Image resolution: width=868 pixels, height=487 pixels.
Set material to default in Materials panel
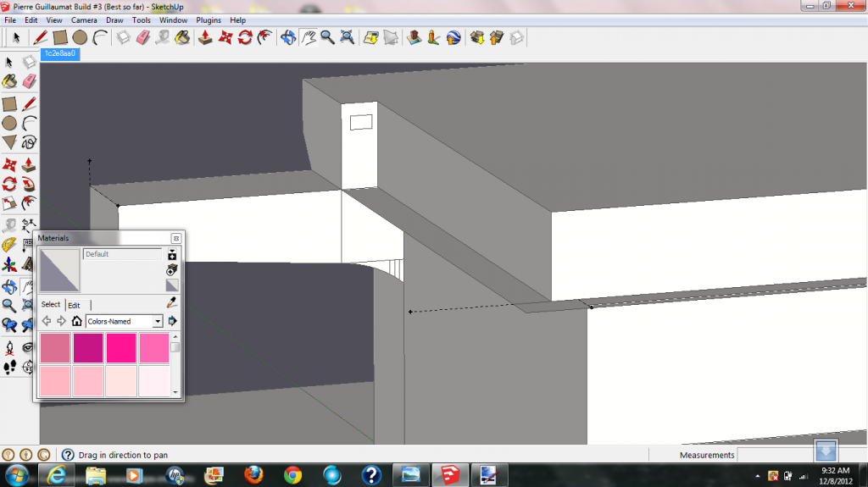pos(172,285)
